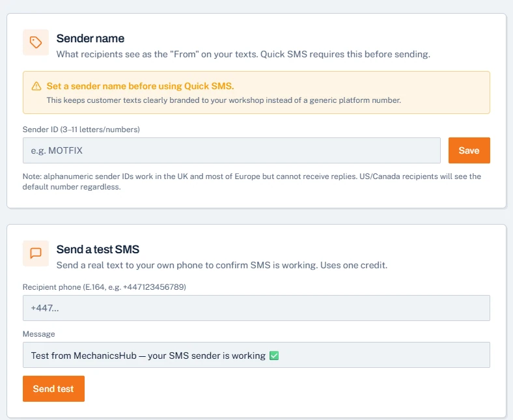Save the sender ID
This screenshot has width=513, height=420.
(x=469, y=150)
